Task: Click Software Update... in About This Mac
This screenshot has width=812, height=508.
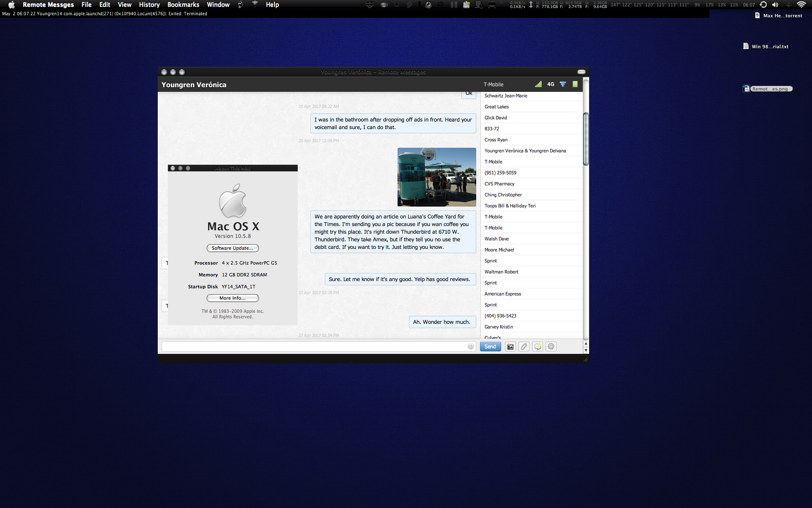Action: [233, 248]
